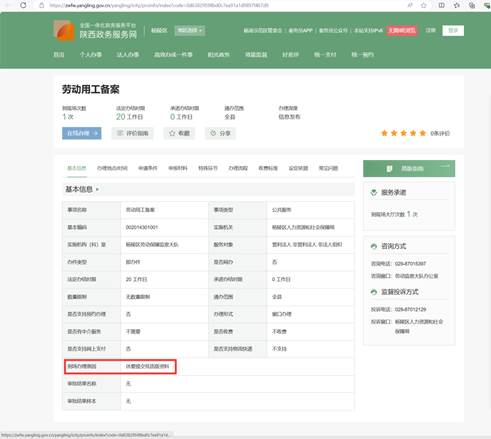Click the white 登录 login button
The width and height of the screenshot is (491, 439).
pyautogui.click(x=453, y=31)
